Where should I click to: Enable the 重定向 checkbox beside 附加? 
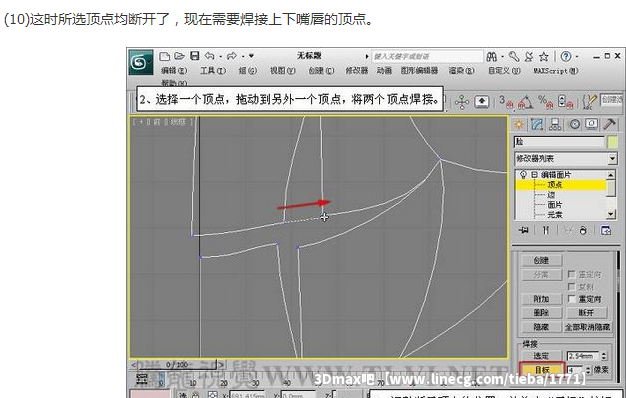click(571, 299)
